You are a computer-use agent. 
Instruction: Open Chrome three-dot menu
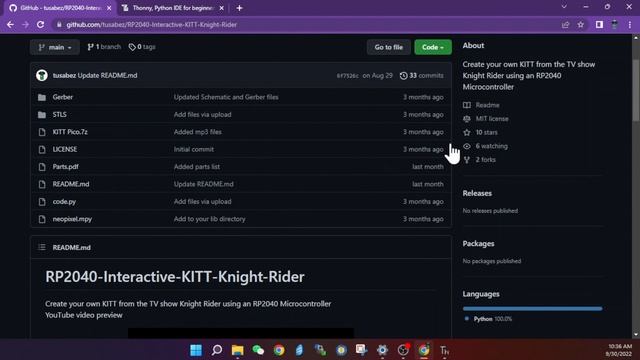630,25
